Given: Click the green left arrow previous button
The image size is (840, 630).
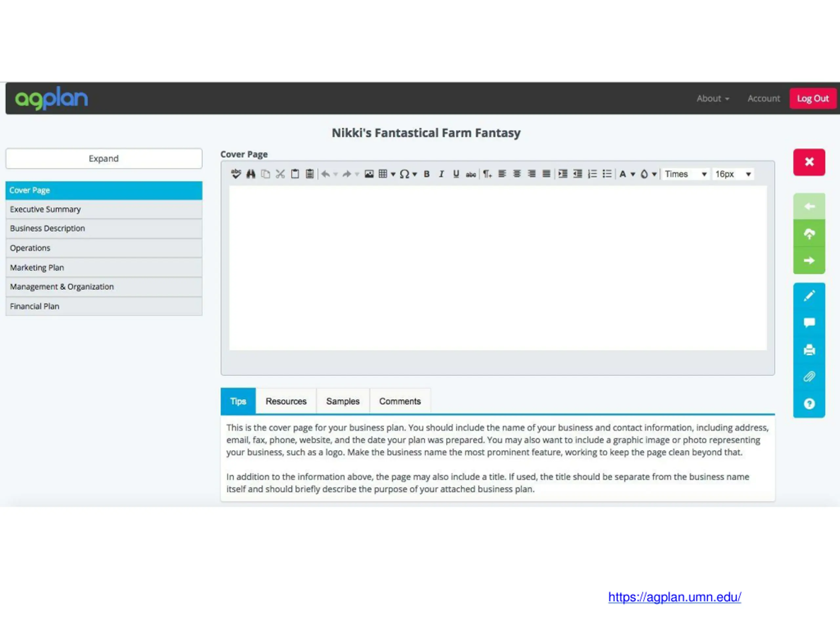Looking at the screenshot, I should pyautogui.click(x=809, y=206).
